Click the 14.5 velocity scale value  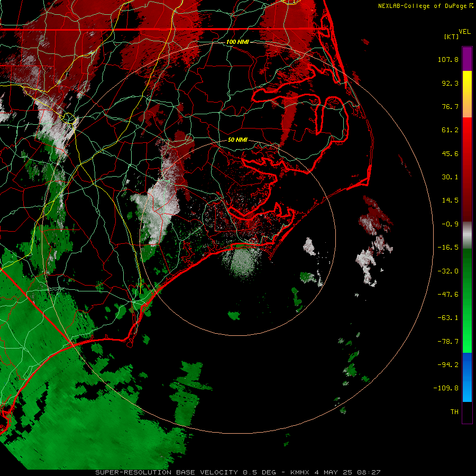[450, 200]
